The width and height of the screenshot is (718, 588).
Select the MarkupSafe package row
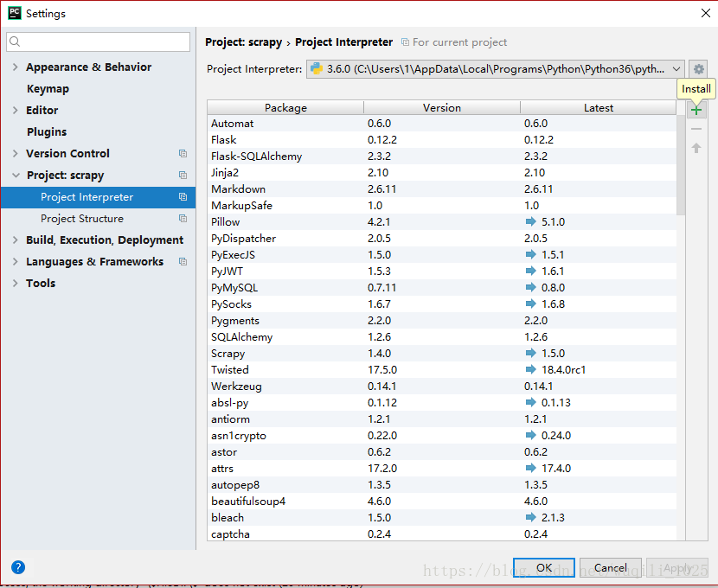point(442,206)
